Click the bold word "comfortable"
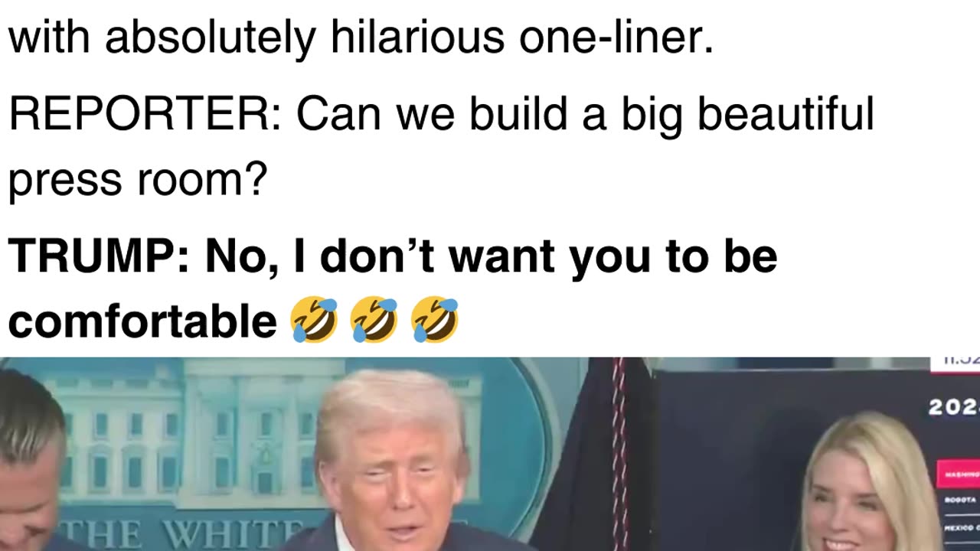Image resolution: width=980 pixels, height=551 pixels. [142, 321]
